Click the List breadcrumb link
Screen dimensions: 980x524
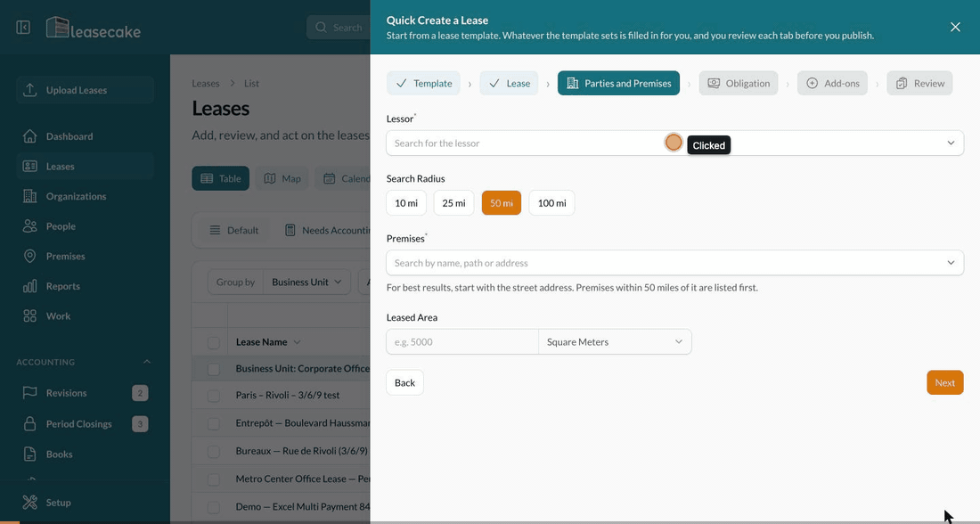pos(252,83)
